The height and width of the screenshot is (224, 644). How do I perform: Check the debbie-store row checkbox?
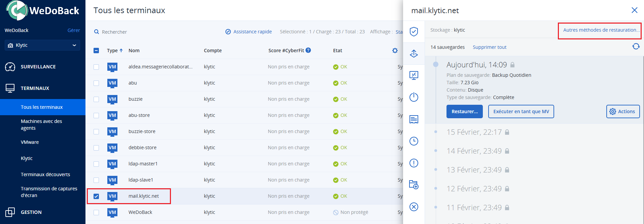pyautogui.click(x=96, y=148)
